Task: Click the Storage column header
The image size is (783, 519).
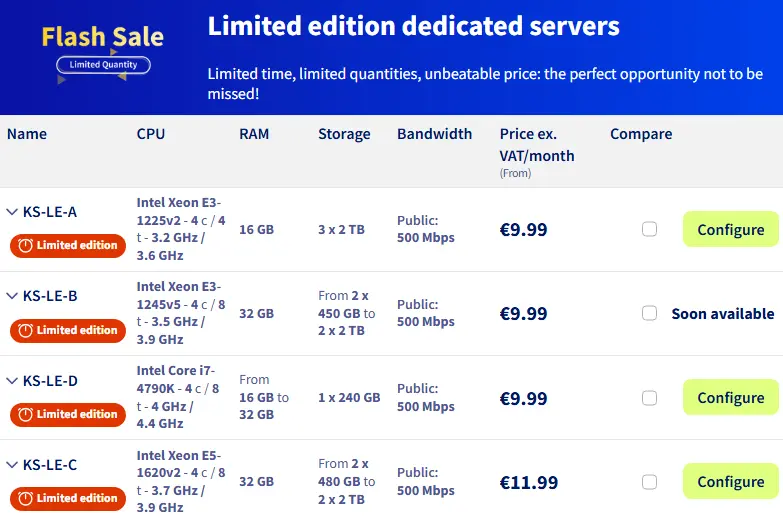Action: point(344,134)
